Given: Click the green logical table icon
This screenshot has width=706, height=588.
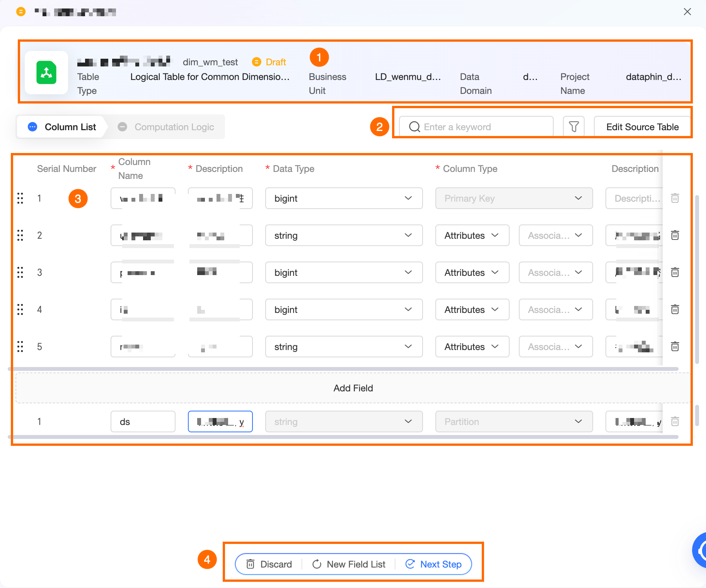Looking at the screenshot, I should [46, 72].
